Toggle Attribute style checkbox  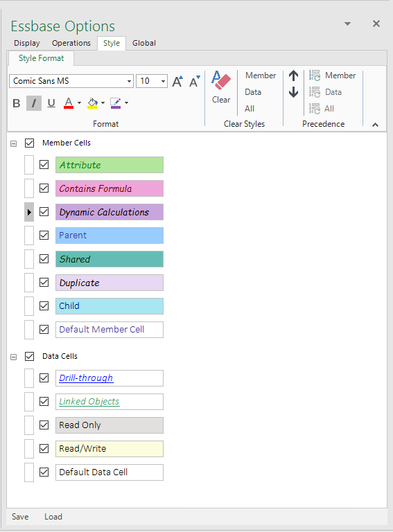pos(44,165)
